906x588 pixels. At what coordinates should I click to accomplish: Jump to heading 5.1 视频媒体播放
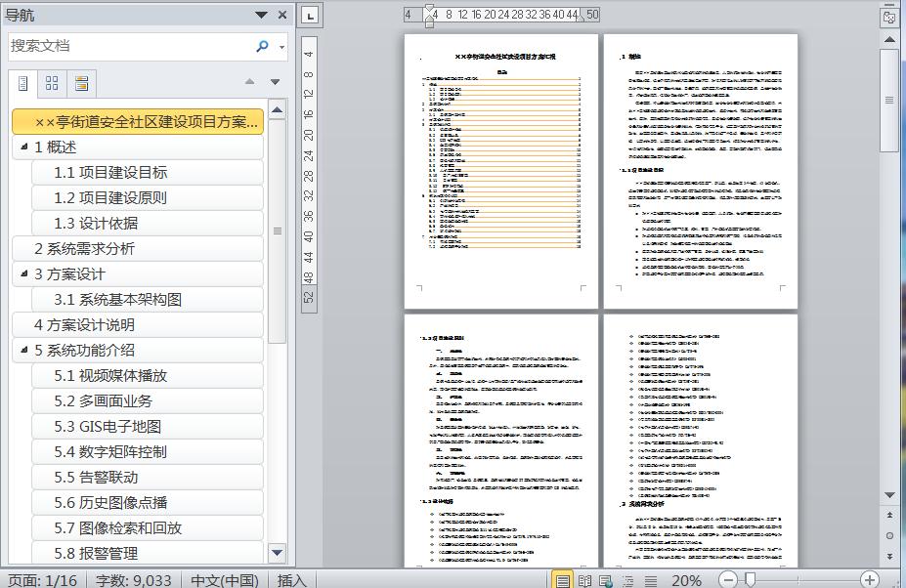(148, 375)
